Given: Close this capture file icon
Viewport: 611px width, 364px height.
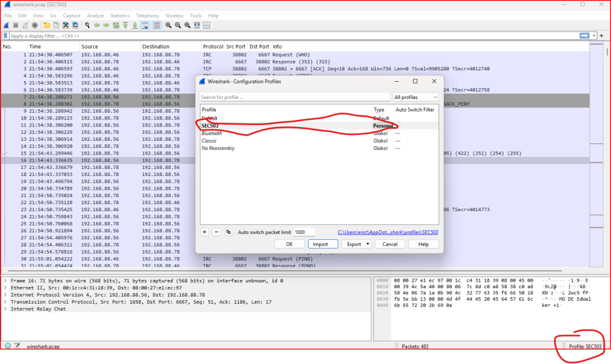Looking at the screenshot, I should coord(66,25).
